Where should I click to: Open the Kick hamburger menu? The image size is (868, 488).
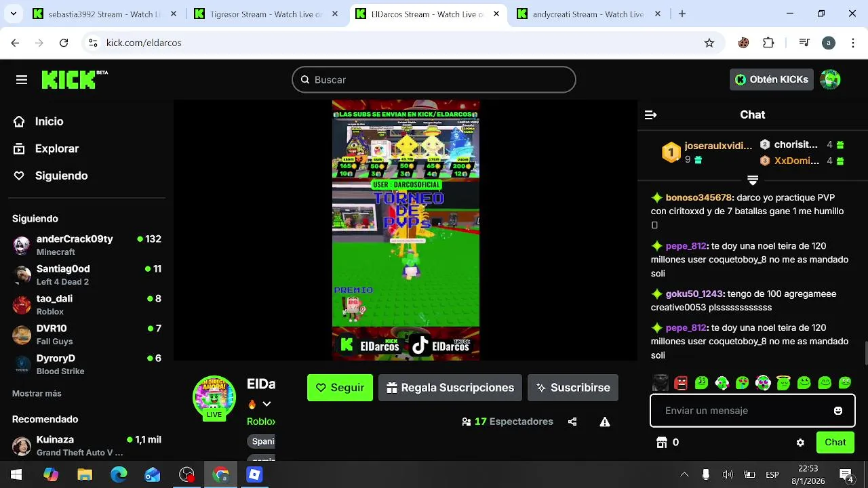tap(22, 80)
